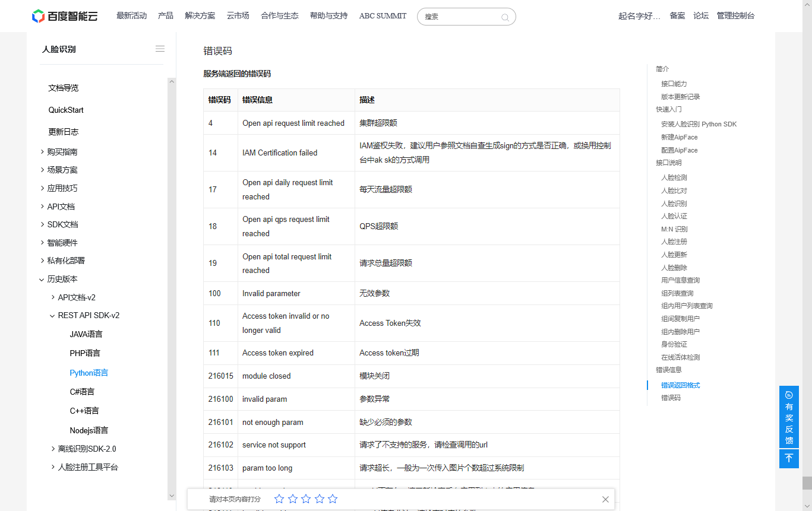Dismiss the rating bar with the X icon

(605, 499)
